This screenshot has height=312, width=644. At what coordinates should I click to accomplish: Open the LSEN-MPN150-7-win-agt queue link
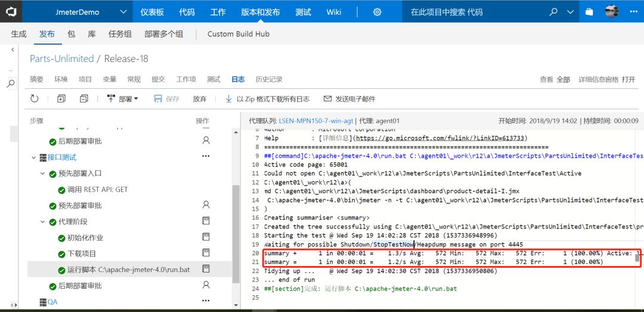pos(316,121)
